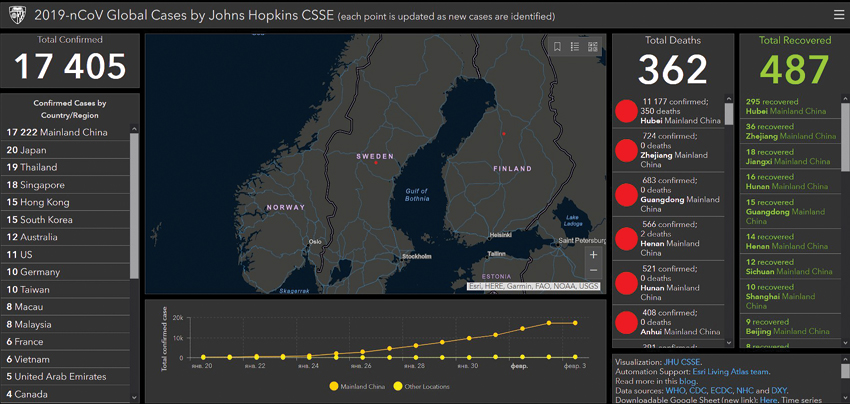Image resolution: width=850 pixels, height=404 pixels.
Task: Toggle Other Locations series in chart legend
Action: click(422, 387)
